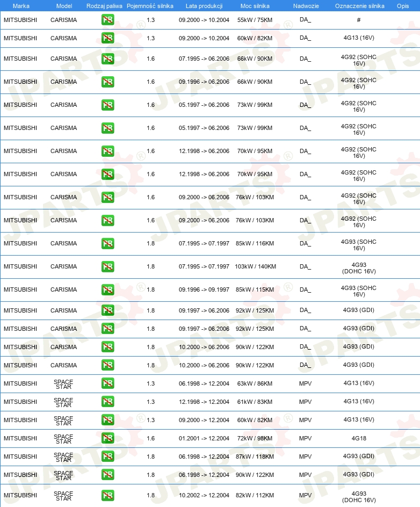Click the 12.1998 -> 12.2004 production years cell

coord(204,402)
